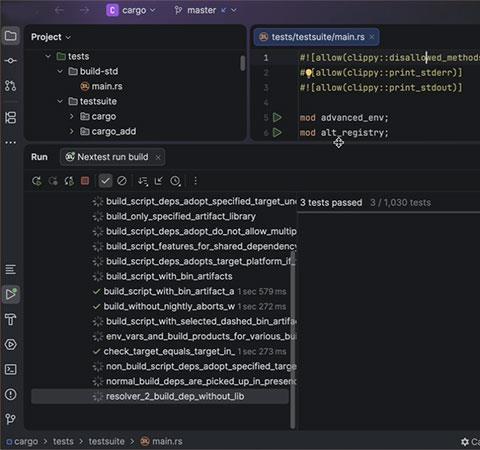The width and height of the screenshot is (480, 450).
Task: Click the "3 tests passed" status text
Action: pos(331,202)
